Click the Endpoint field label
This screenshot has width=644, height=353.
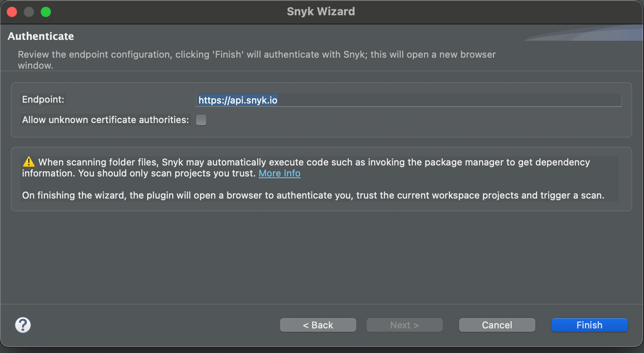43,99
